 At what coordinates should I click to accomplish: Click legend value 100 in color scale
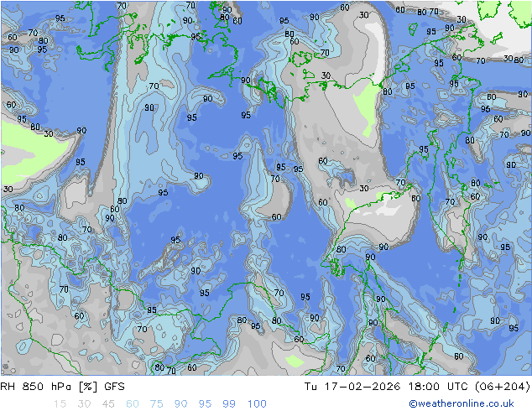257,404
